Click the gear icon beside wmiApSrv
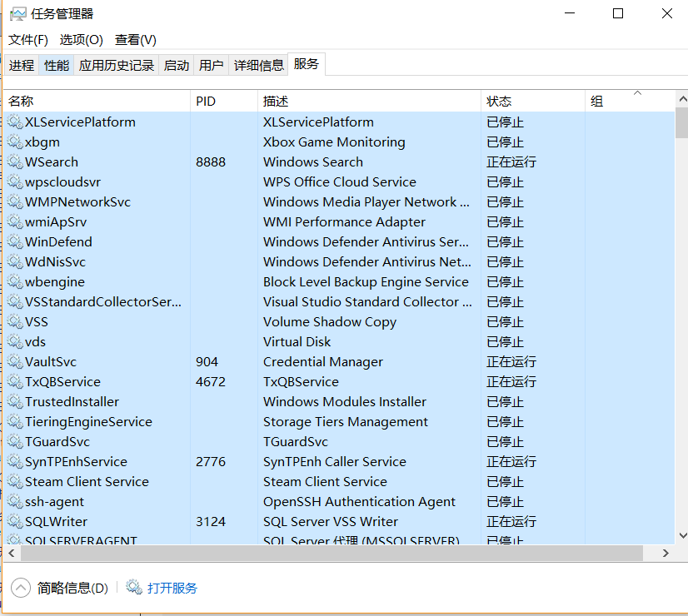Viewport: 688px width, 616px height. pyautogui.click(x=15, y=221)
